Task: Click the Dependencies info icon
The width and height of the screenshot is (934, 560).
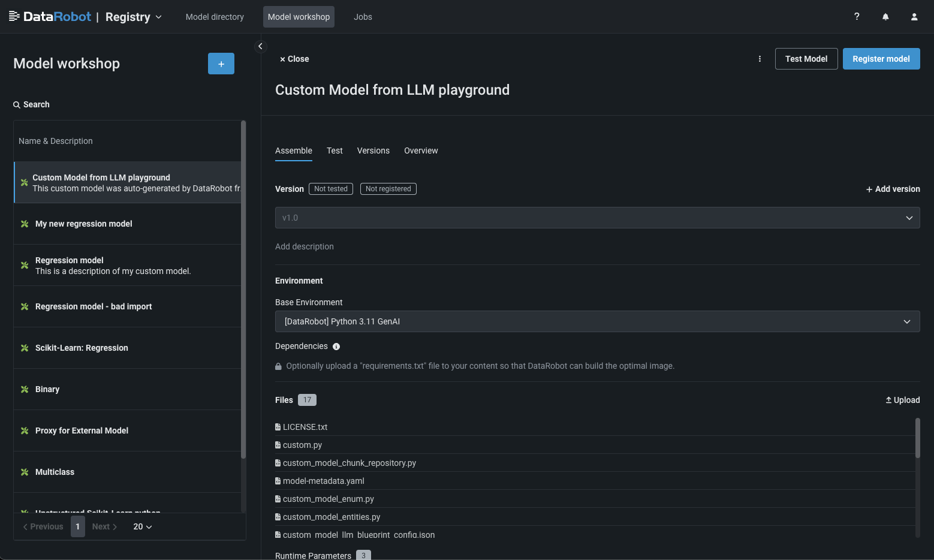Action: 336,347
